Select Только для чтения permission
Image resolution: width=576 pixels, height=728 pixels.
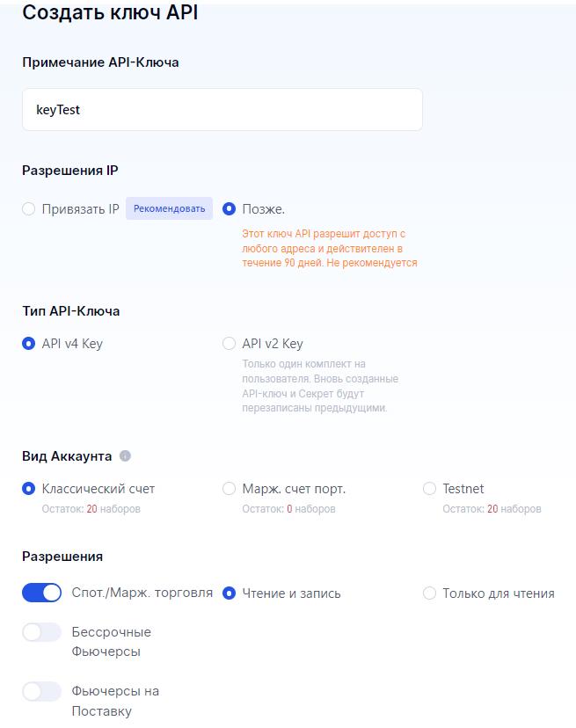point(430,593)
